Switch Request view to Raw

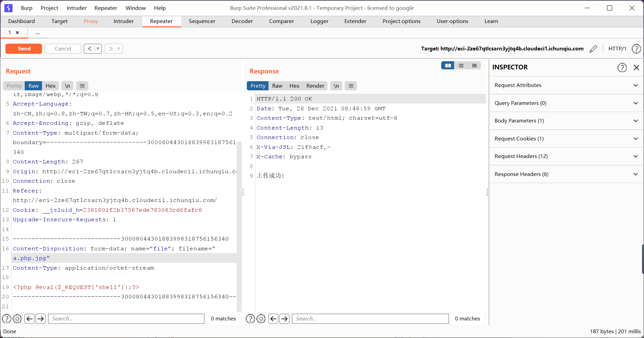coord(34,86)
